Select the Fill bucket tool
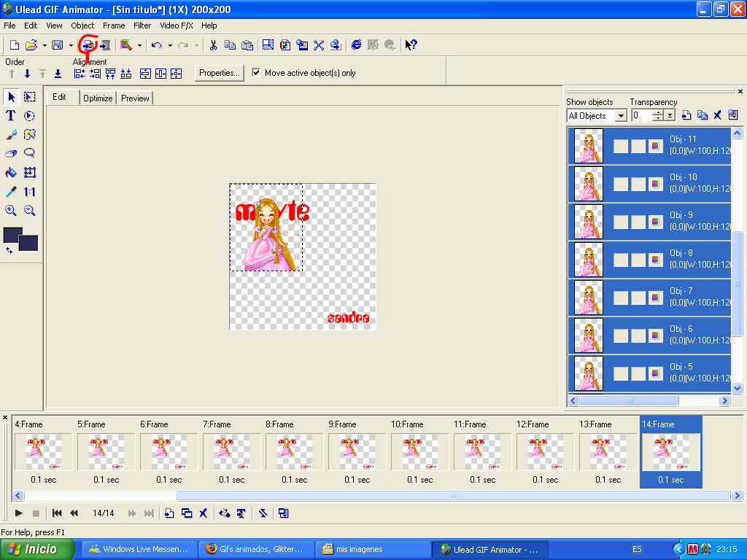747x560 pixels. pos(12,172)
